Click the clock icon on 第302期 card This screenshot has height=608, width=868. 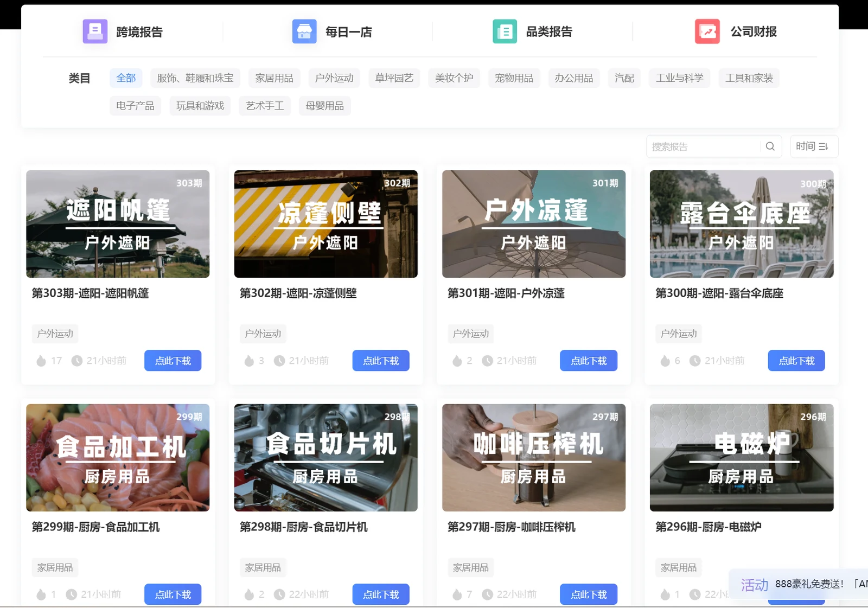279,361
